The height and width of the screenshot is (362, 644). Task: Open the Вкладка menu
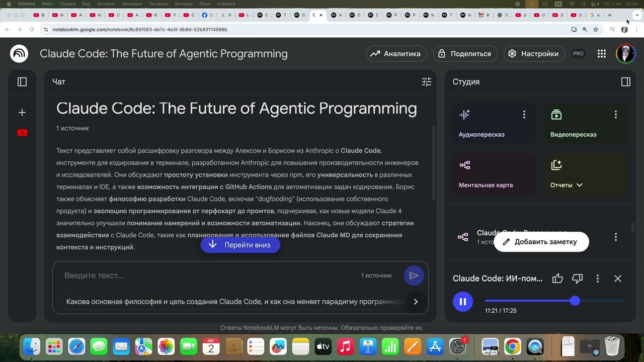tap(184, 4)
